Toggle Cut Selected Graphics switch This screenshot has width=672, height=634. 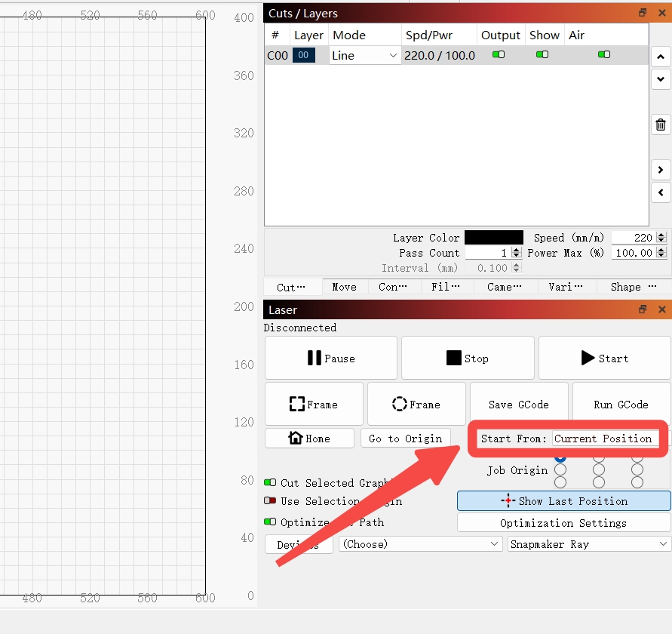[x=270, y=482]
